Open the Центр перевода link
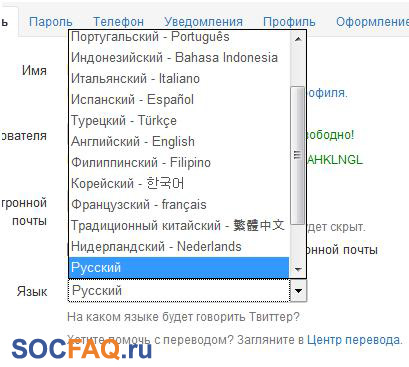Viewport: 409px width, 367px height. click(x=354, y=340)
